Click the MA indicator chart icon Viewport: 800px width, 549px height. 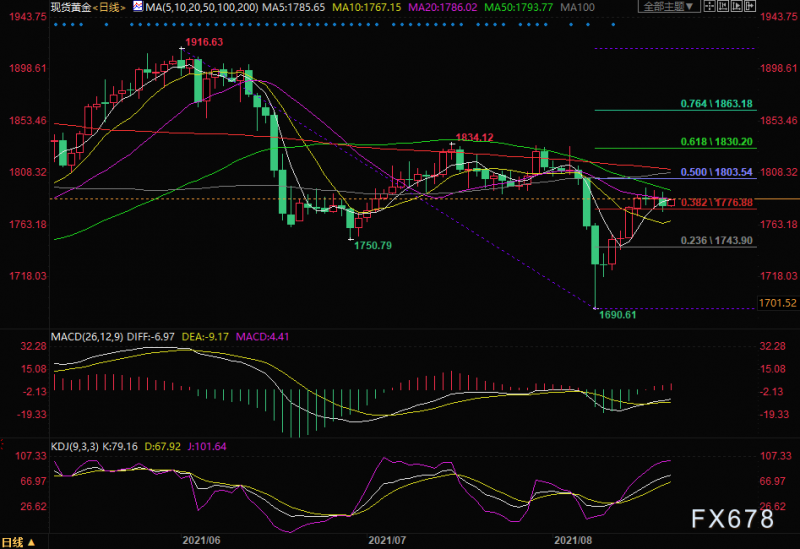click(x=138, y=7)
